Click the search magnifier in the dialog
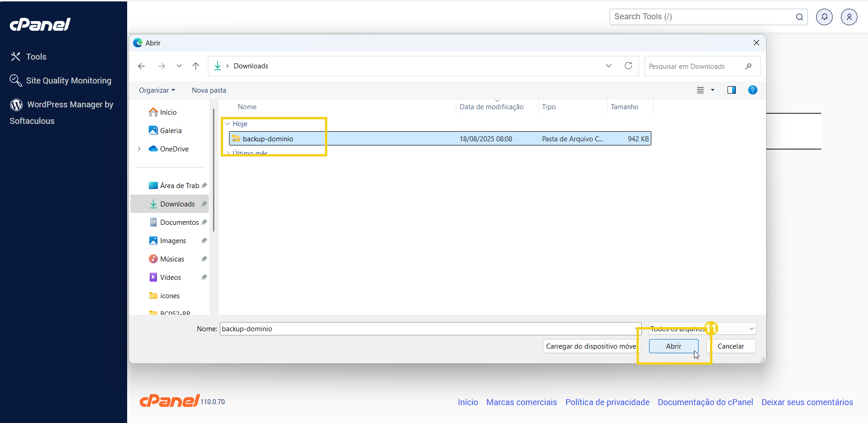The height and width of the screenshot is (423, 868). 749,66
